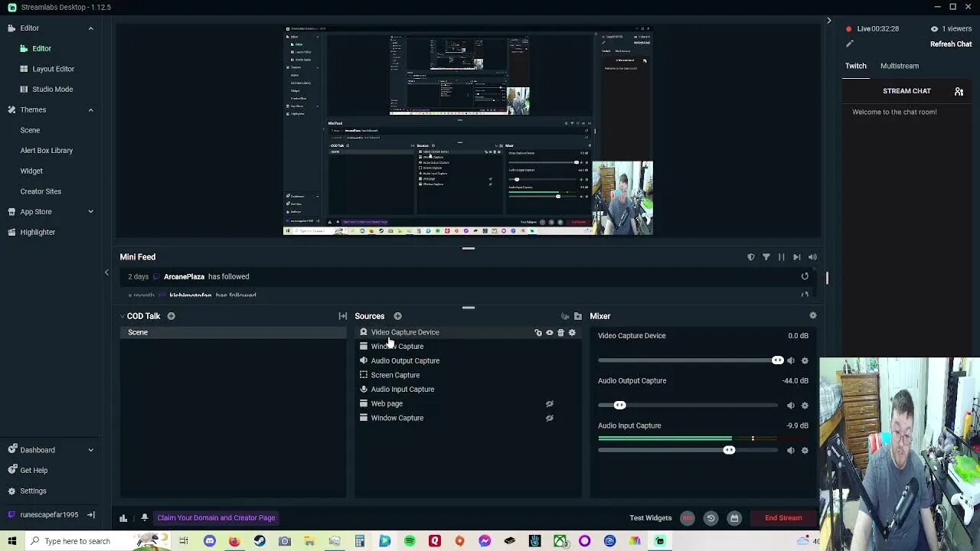Collapse the chat panel with the chevron
The height and width of the screenshot is (551, 980).
(828, 21)
